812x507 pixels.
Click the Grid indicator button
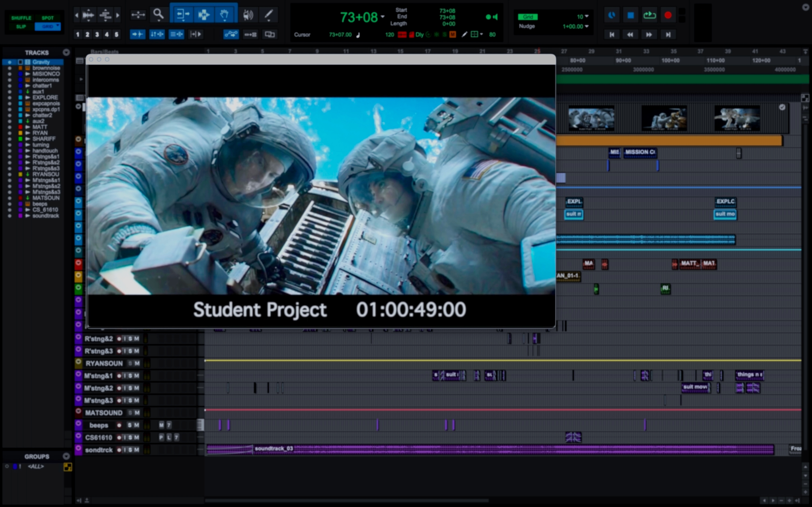tap(528, 17)
